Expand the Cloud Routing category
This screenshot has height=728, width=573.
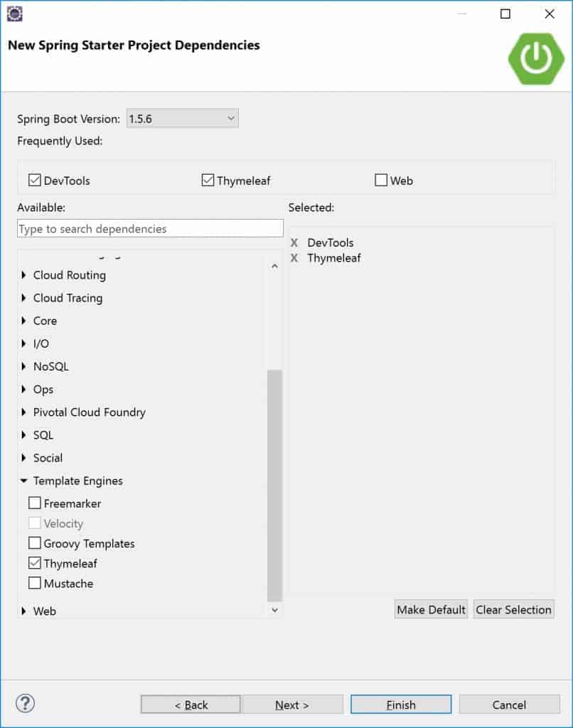(x=23, y=275)
